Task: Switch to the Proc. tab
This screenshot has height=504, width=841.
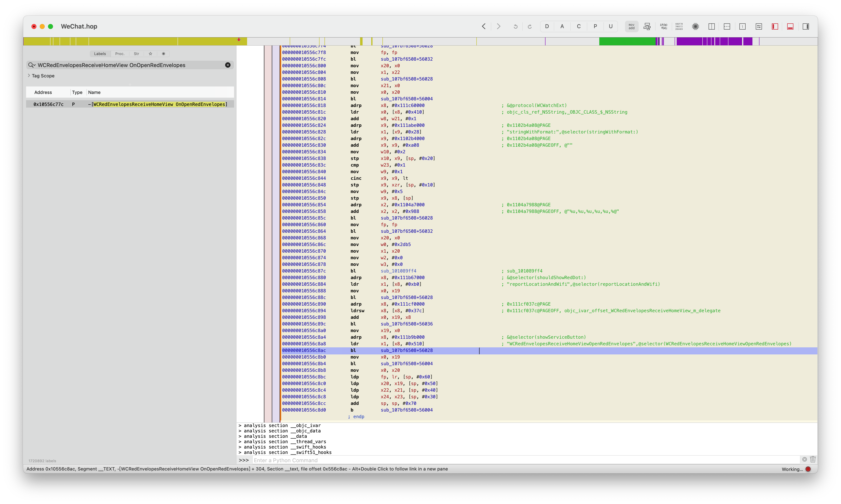Action: [x=120, y=54]
